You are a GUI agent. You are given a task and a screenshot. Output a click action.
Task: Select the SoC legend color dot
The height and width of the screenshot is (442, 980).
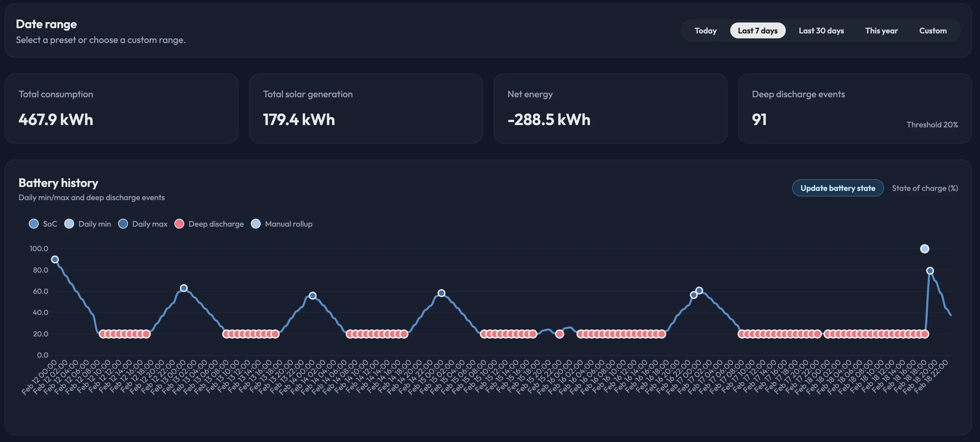click(x=33, y=224)
